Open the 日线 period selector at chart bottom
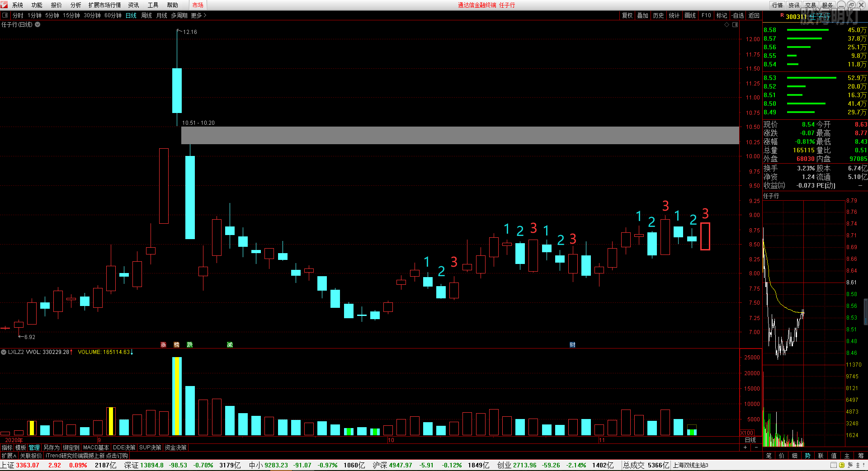Screen dimensions: 868x471 tap(750, 440)
